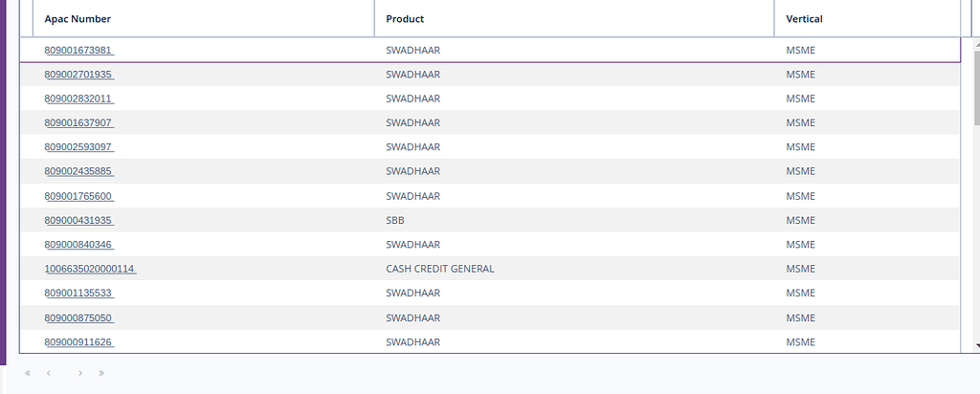Go to previous page arrow
980x394 pixels.
coord(49,373)
